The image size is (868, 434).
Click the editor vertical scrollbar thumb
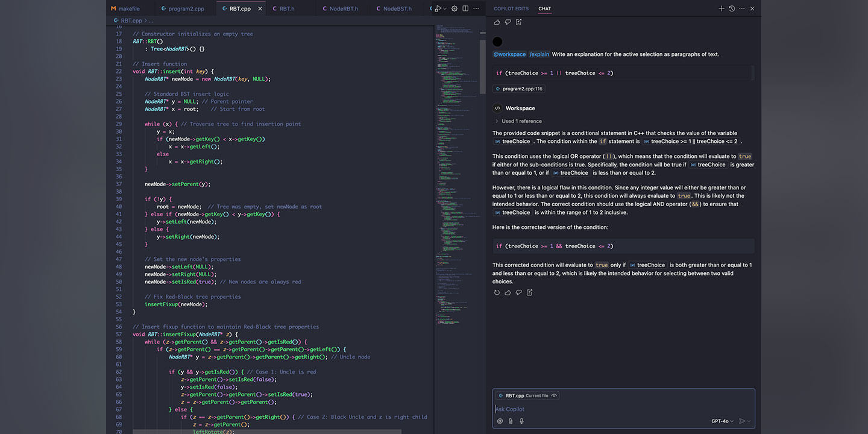tap(482, 66)
